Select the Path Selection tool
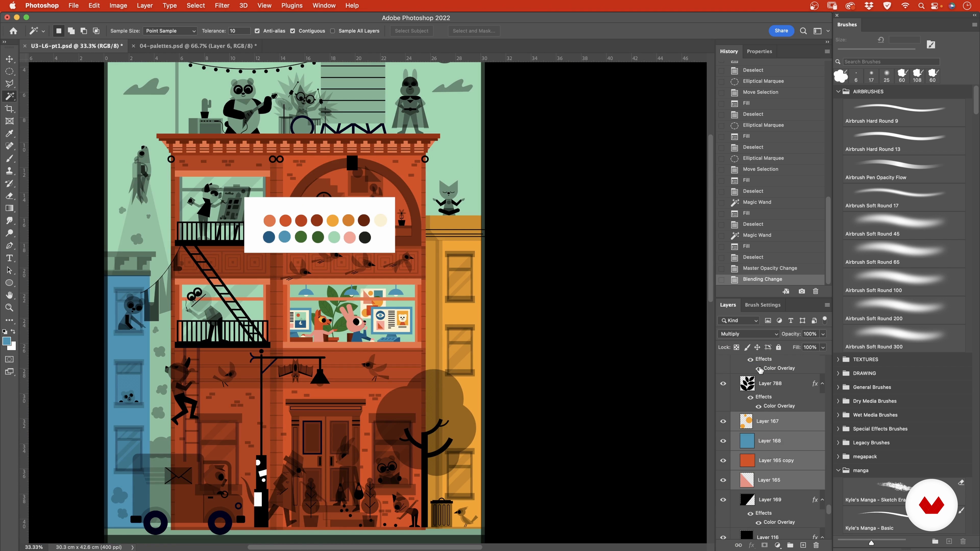Screen dimensions: 980x551 click(9, 270)
